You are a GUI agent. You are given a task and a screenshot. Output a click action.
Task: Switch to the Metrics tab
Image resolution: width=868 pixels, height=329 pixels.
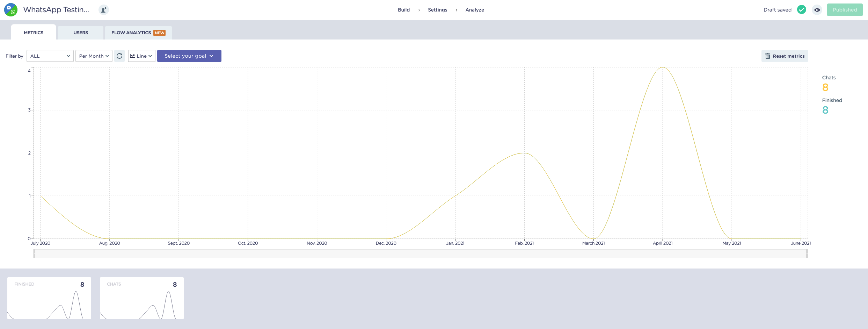pyautogui.click(x=34, y=33)
